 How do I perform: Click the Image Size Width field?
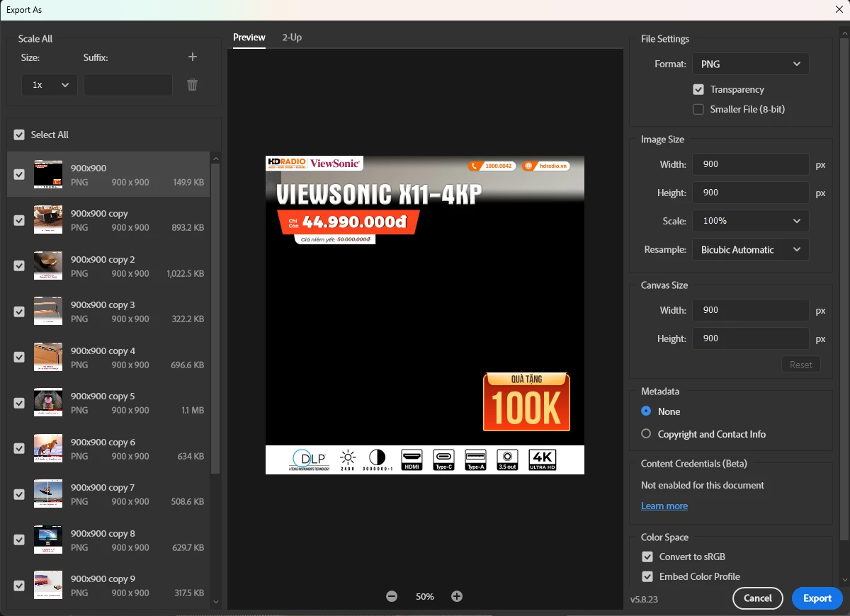pyautogui.click(x=751, y=164)
